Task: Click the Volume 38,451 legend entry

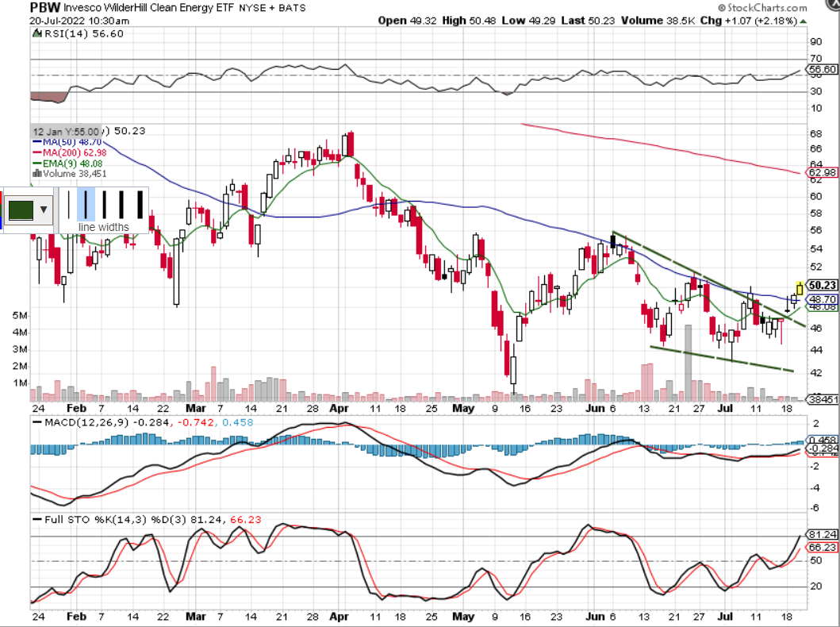Action: pos(70,174)
